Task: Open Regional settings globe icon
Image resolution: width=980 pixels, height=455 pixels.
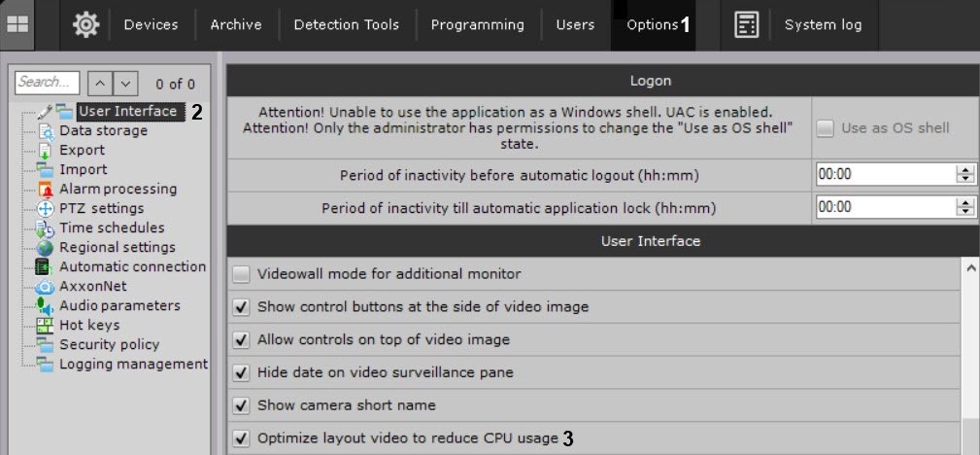Action: click(x=45, y=247)
